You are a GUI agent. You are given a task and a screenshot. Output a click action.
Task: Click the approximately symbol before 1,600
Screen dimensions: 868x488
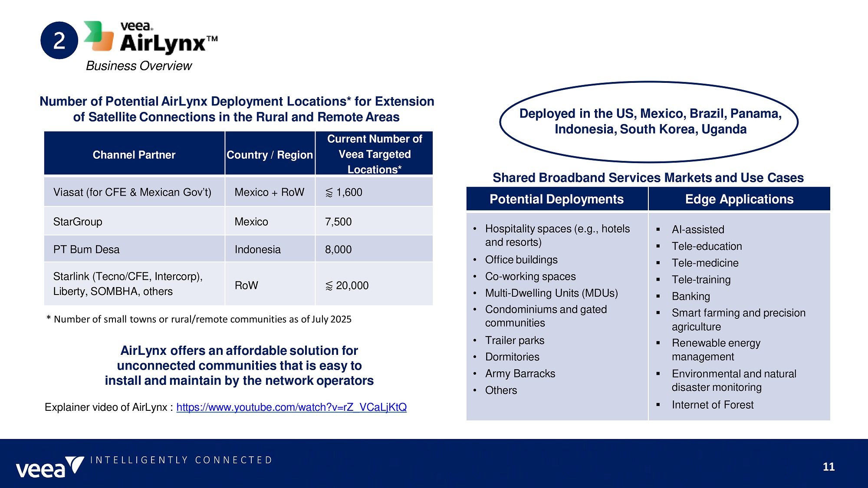(x=329, y=193)
